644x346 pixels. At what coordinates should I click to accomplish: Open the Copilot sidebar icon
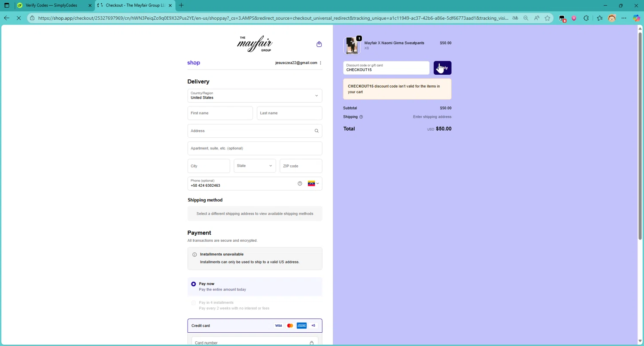[637, 18]
